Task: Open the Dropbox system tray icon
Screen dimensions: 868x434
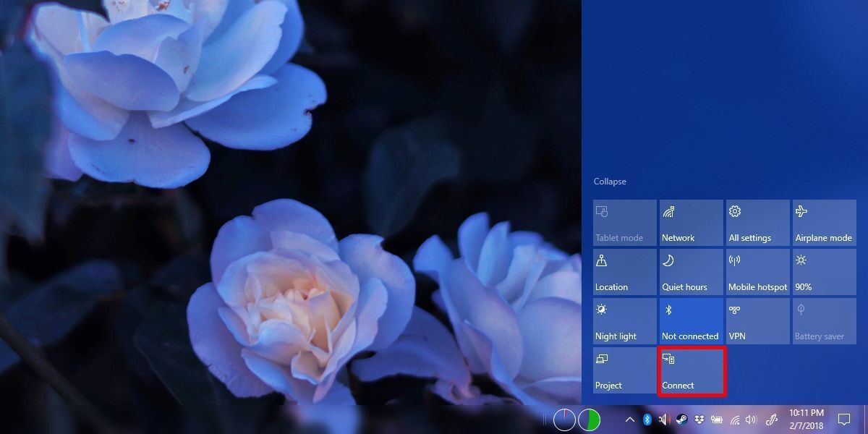Action: pyautogui.click(x=699, y=420)
